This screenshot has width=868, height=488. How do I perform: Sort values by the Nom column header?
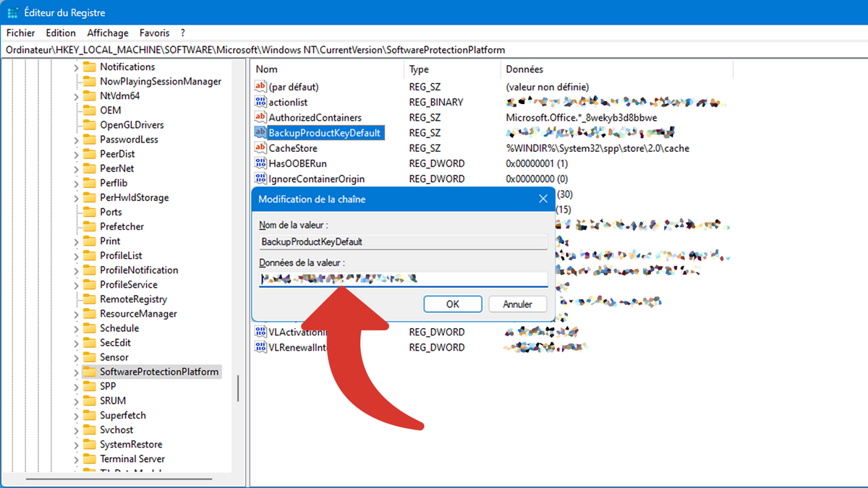tap(328, 69)
